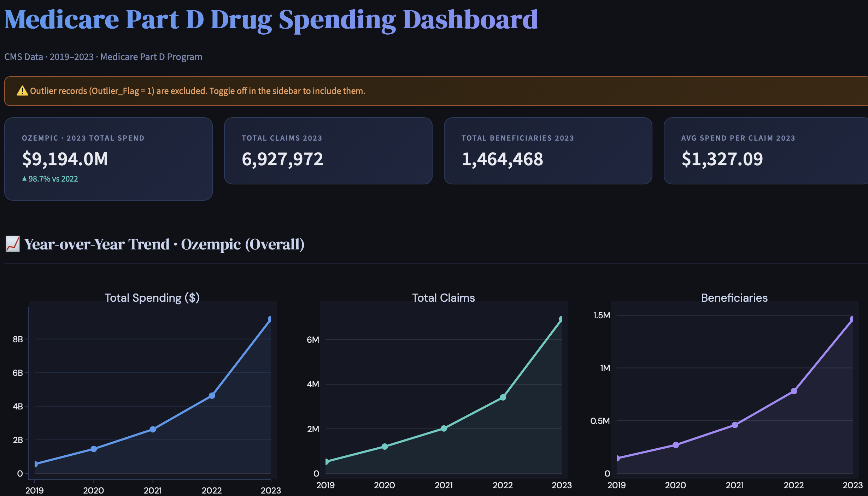Click the warning triangle icon in the banner
The height and width of the screenshot is (496, 868).
[x=22, y=90]
